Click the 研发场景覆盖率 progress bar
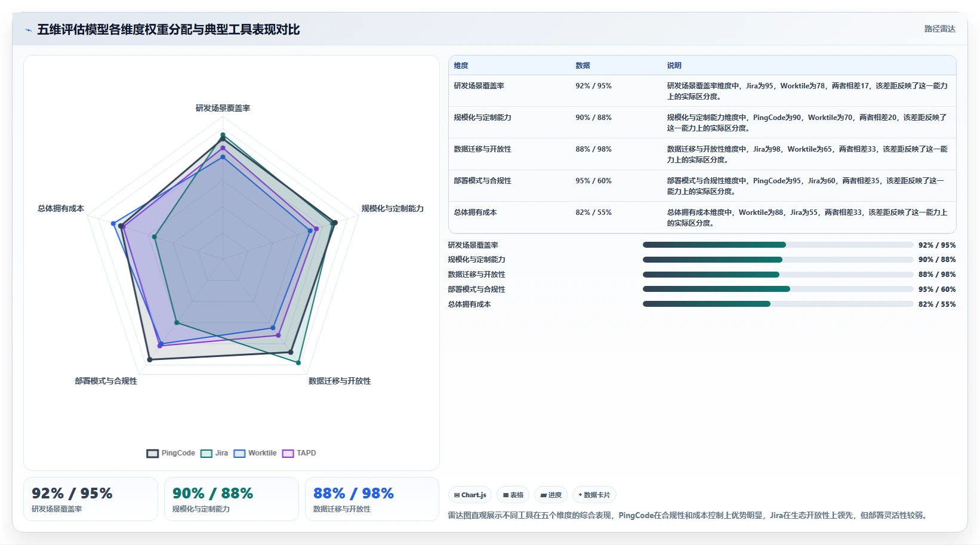Viewport: 980px width, 545px height. [778, 245]
